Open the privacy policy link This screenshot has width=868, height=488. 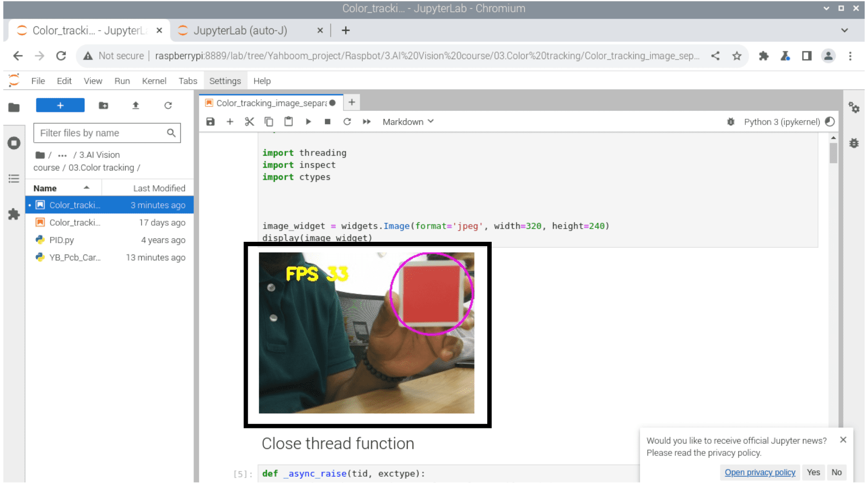[759, 472]
